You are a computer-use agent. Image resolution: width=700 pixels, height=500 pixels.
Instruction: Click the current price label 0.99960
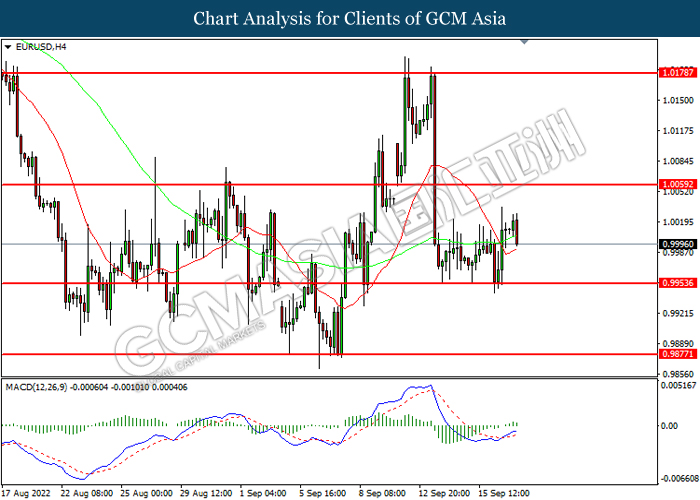point(677,244)
